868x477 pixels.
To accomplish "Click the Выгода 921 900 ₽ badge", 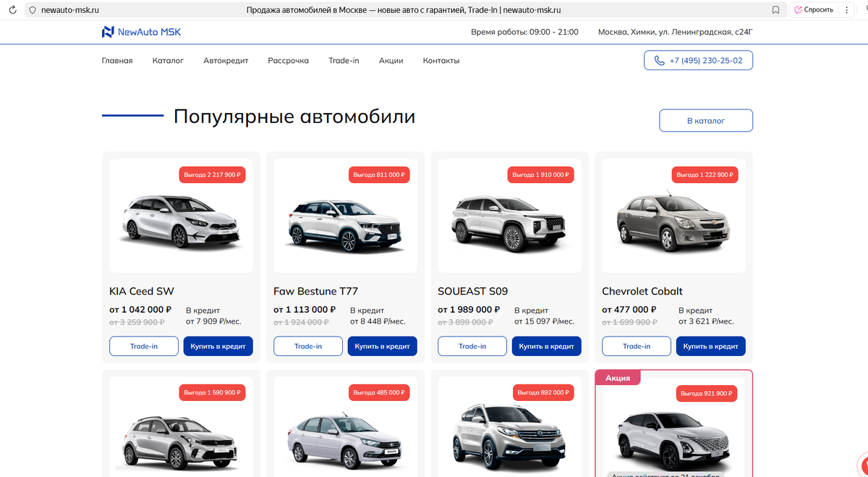I will pyautogui.click(x=707, y=393).
